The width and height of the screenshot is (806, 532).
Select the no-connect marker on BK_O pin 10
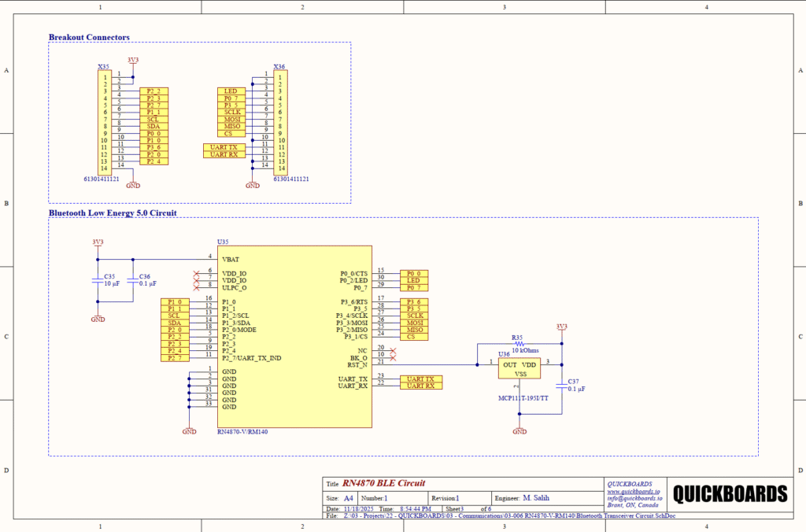pyautogui.click(x=392, y=354)
